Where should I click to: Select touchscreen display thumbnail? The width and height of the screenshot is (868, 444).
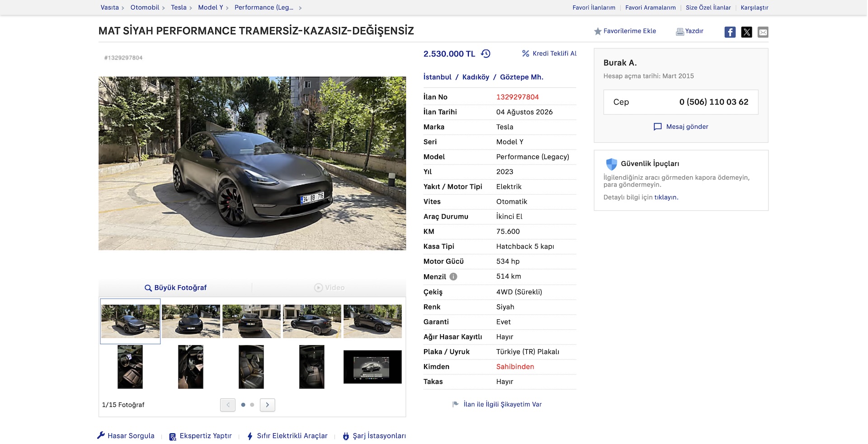(x=373, y=367)
